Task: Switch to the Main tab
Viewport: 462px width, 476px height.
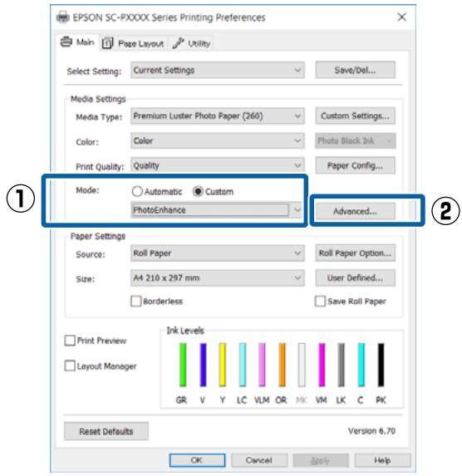Action: coord(77,42)
